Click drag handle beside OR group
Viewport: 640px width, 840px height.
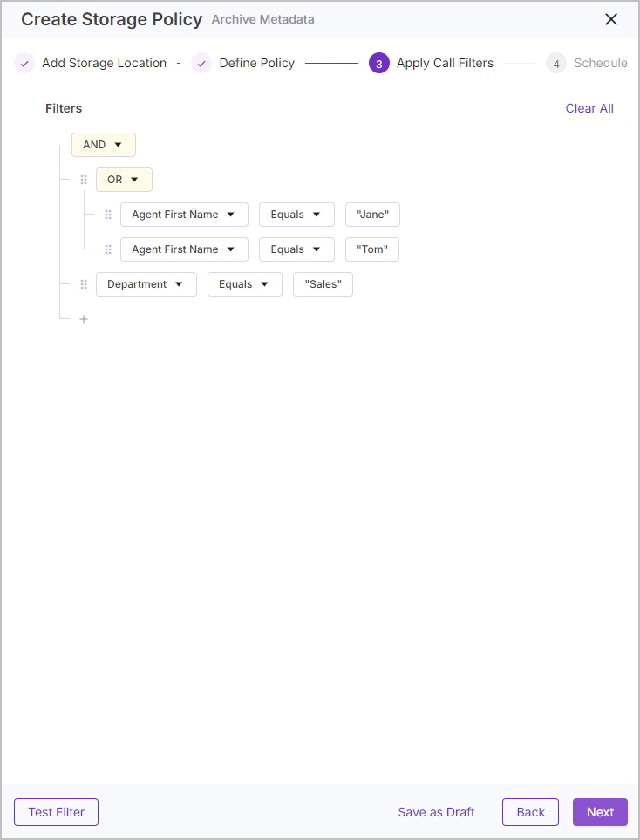pos(84,180)
